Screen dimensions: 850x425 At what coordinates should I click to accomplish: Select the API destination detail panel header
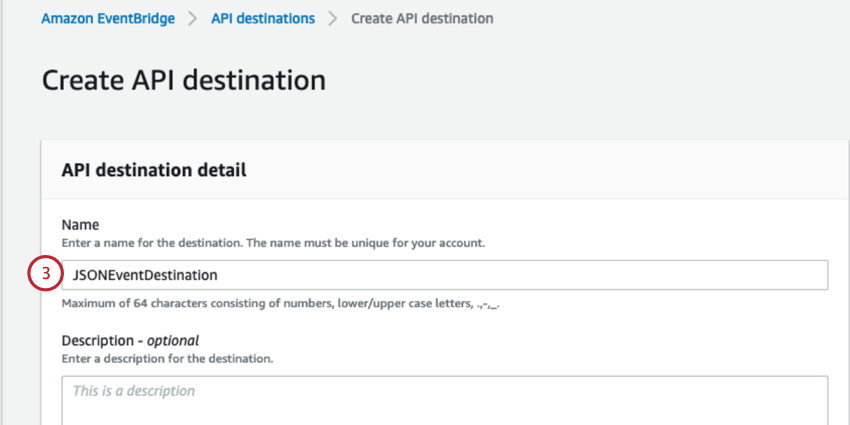point(154,171)
